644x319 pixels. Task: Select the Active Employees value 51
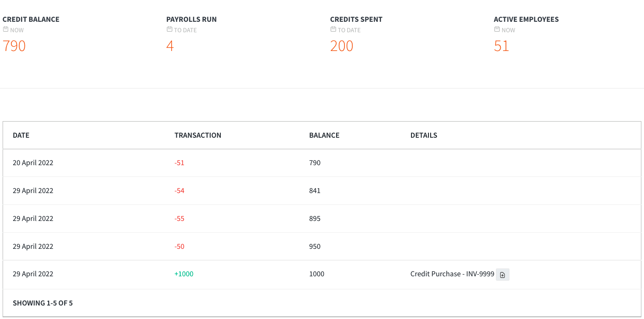[x=501, y=46]
